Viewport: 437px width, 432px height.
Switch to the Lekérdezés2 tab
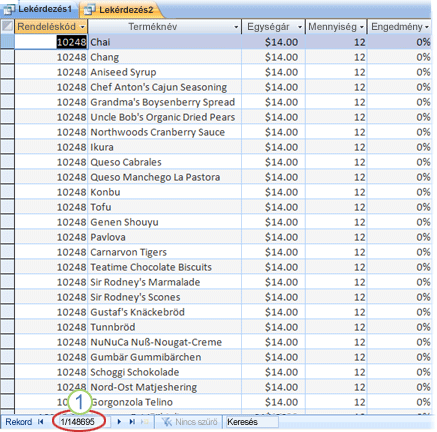pos(121,10)
